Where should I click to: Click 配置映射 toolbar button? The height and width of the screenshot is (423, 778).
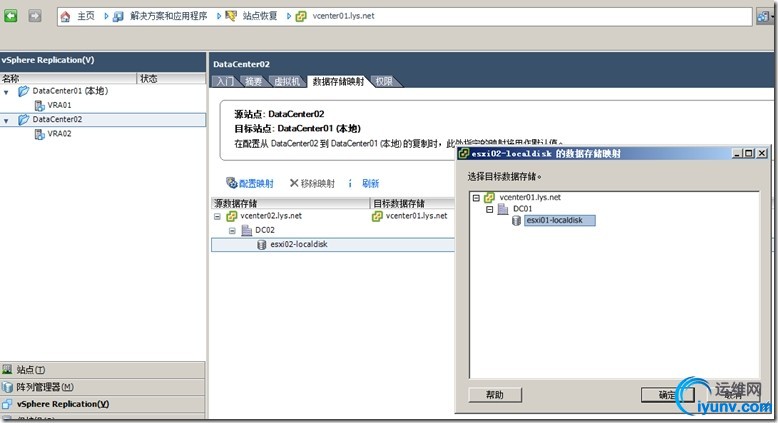point(250,183)
